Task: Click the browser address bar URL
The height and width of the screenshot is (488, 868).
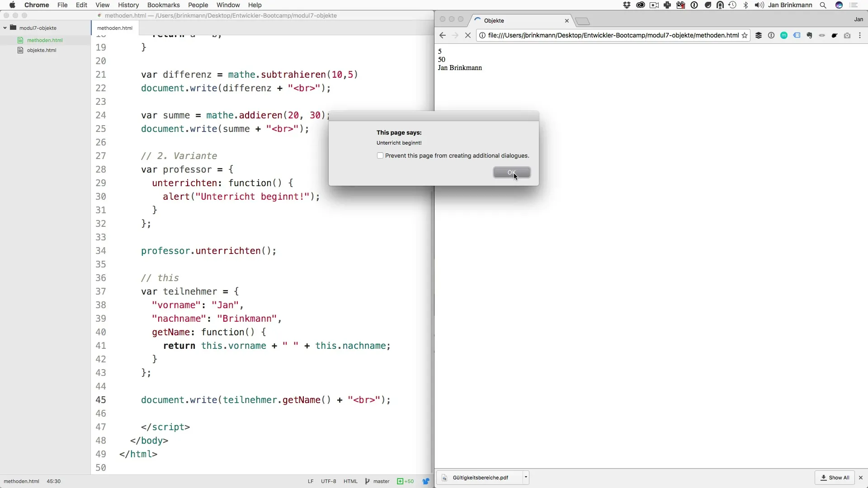Action: tap(613, 35)
